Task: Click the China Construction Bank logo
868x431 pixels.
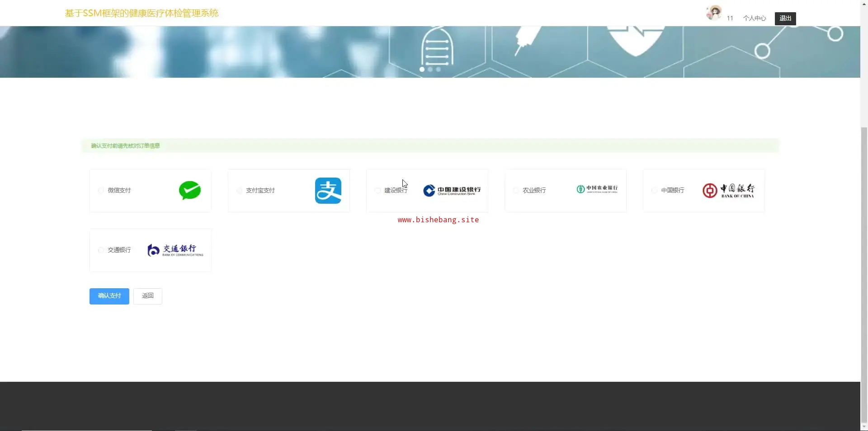Action: tap(452, 190)
